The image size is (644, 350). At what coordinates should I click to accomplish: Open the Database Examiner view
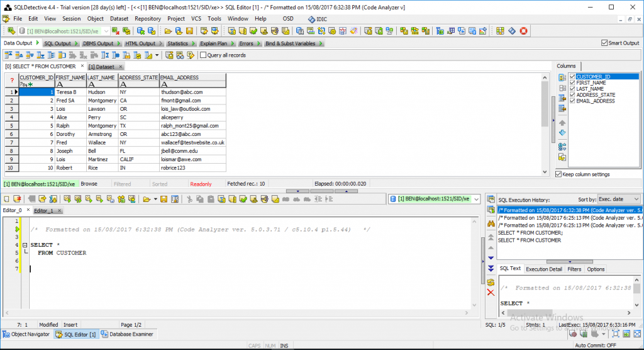[128, 334]
